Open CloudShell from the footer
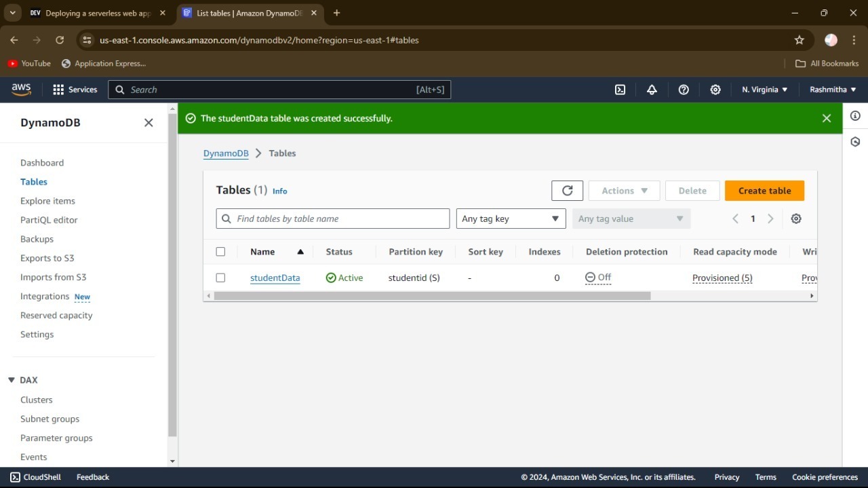The width and height of the screenshot is (868, 488). (36, 477)
